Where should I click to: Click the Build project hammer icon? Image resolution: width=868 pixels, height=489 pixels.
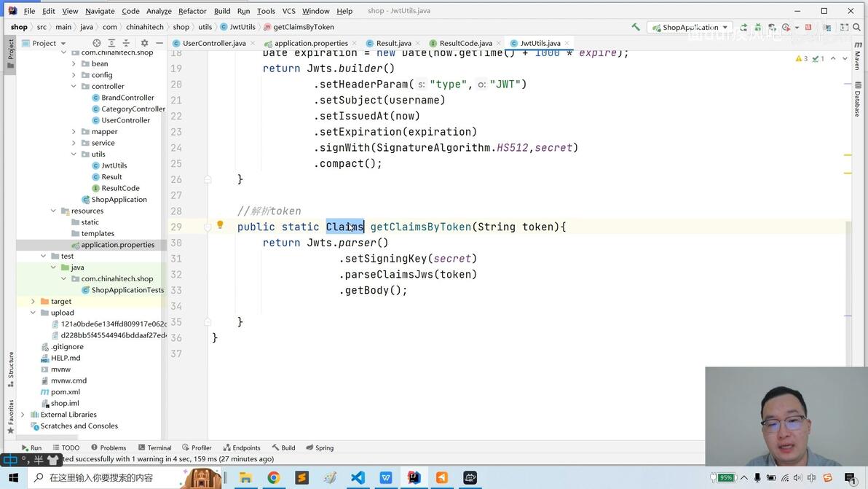tap(636, 26)
